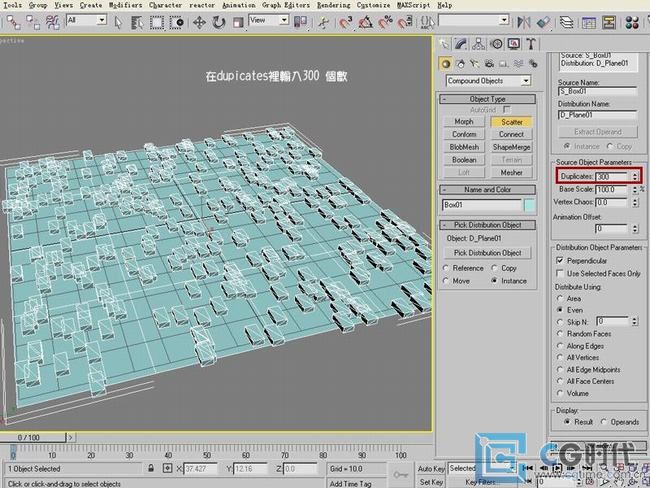The height and width of the screenshot is (488, 650).
Task: Open the Curve Editor icon
Action: pos(589,22)
